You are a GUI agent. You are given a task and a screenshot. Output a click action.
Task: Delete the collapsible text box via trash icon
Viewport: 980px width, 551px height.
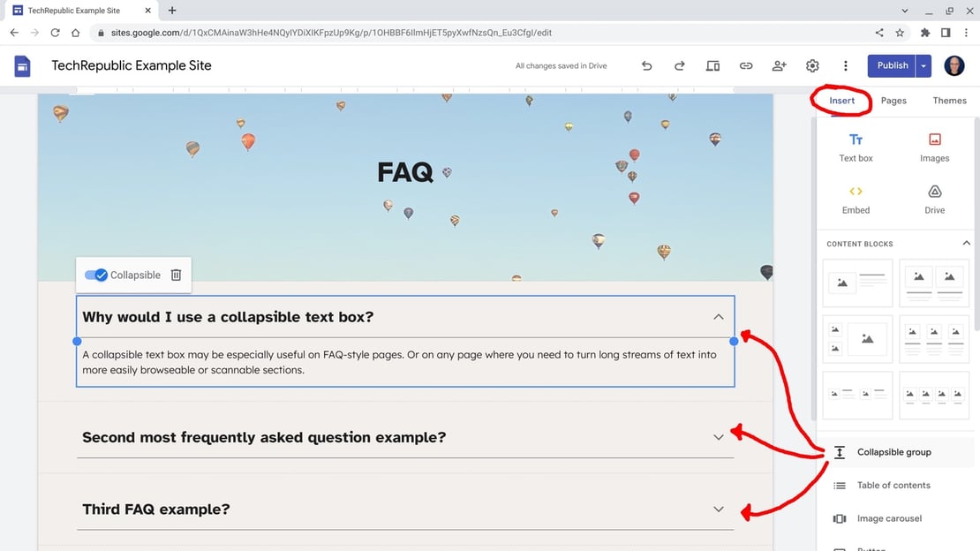(x=176, y=275)
